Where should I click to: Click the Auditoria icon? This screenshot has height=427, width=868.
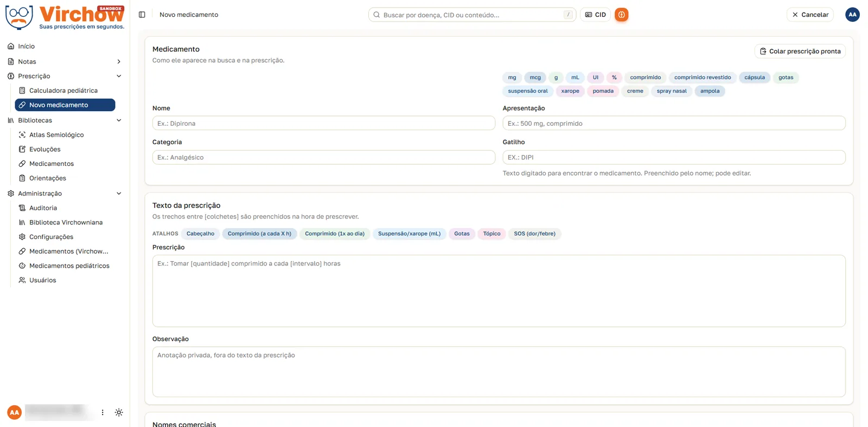coord(22,208)
